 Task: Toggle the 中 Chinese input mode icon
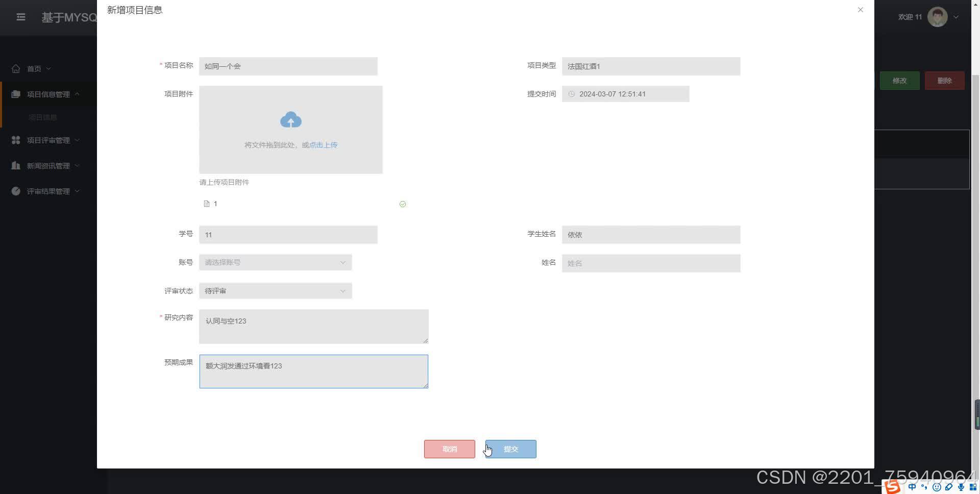[912, 487]
